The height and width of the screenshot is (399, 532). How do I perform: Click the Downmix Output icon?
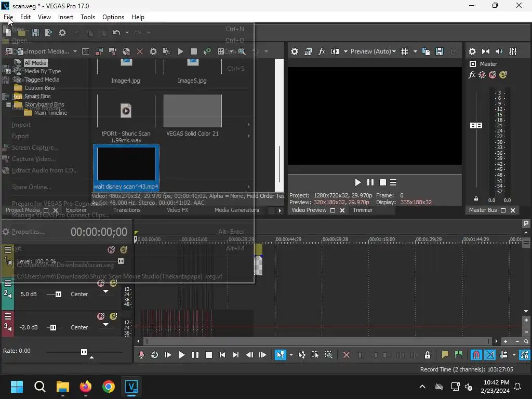[486, 51]
